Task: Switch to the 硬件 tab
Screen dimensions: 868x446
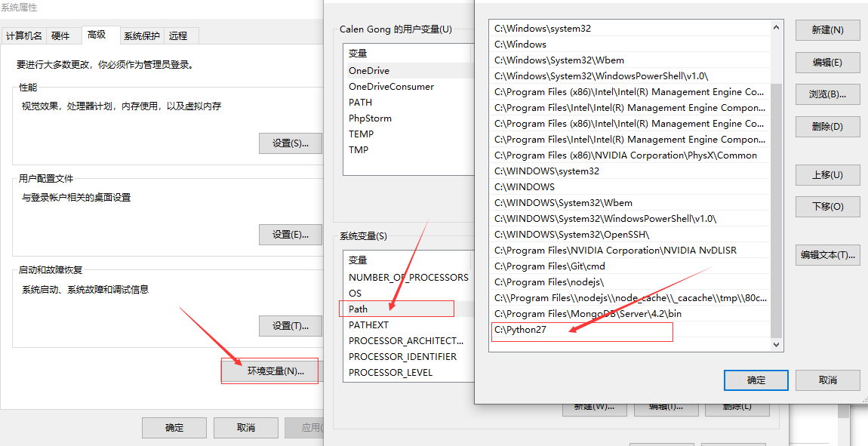Action: [62, 35]
